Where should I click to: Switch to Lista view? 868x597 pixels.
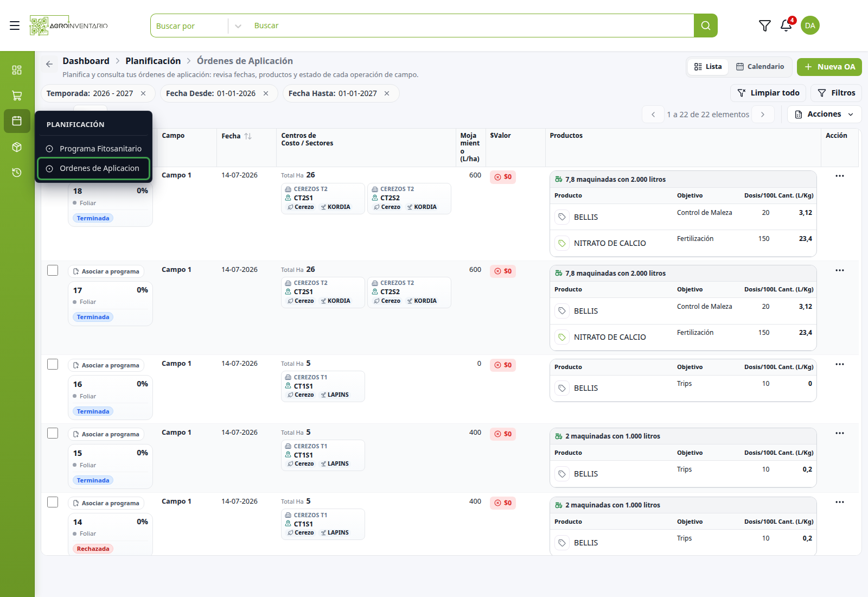point(708,67)
